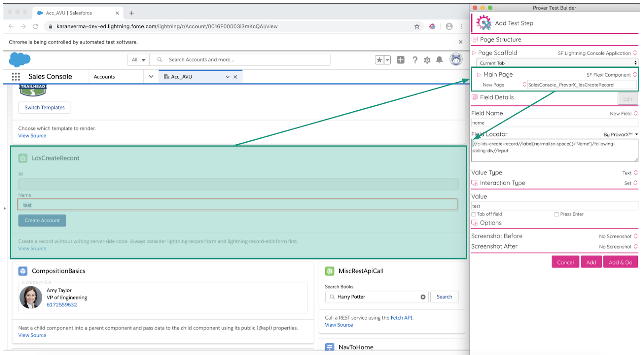Click the Create Account button
644x355 pixels.
[x=42, y=220]
